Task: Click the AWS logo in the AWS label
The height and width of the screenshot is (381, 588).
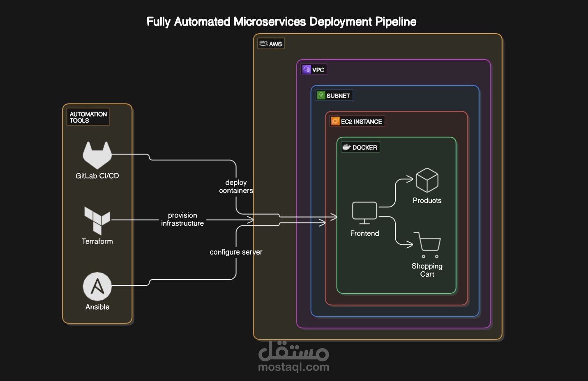Action: tap(263, 44)
